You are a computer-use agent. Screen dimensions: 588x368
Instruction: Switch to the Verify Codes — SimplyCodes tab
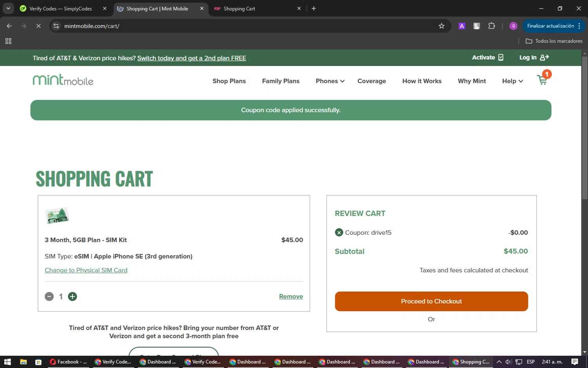point(61,8)
